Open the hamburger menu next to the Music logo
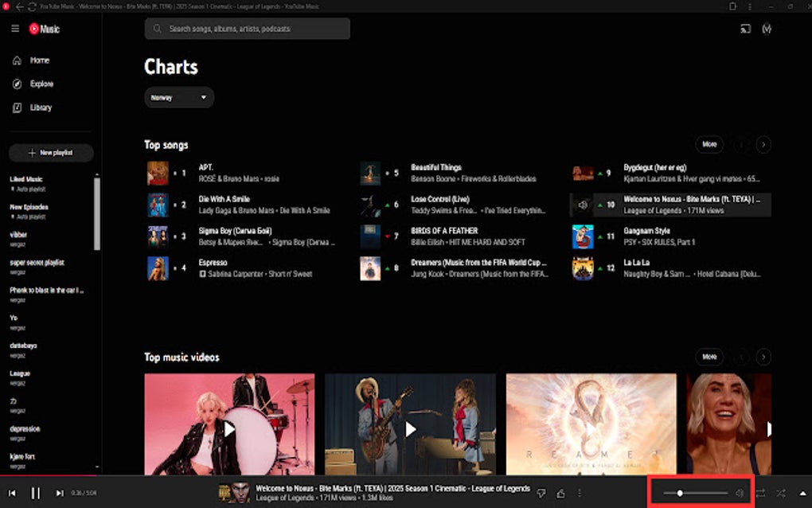Viewport: 812px width, 508px height. pyautogui.click(x=14, y=28)
